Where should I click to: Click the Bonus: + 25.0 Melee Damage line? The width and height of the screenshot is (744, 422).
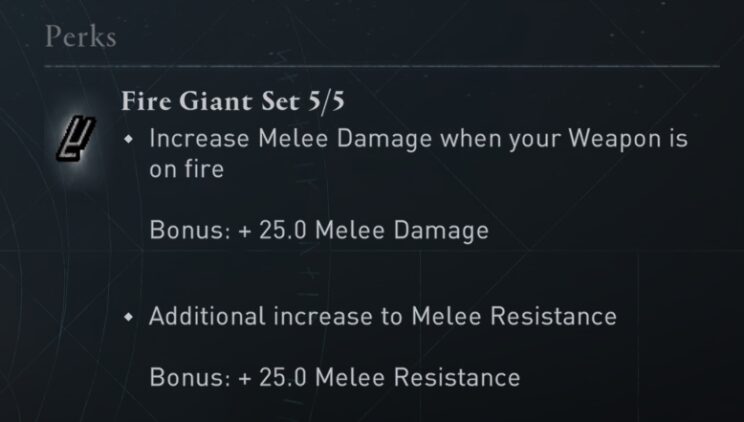coord(319,231)
